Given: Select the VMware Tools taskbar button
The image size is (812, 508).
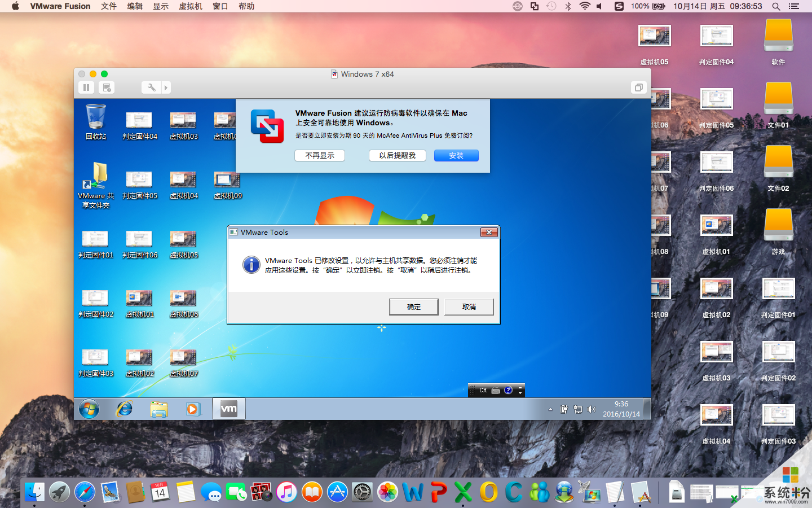Looking at the screenshot, I should coord(229,409).
